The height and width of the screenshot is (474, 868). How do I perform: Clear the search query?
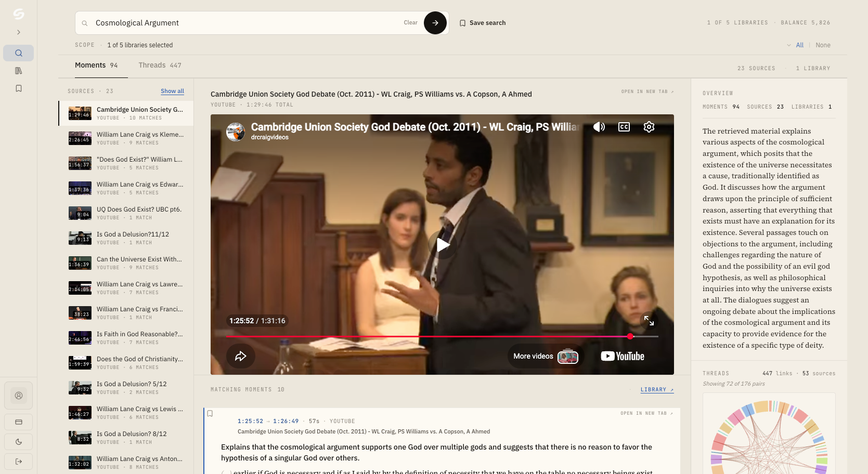point(410,23)
